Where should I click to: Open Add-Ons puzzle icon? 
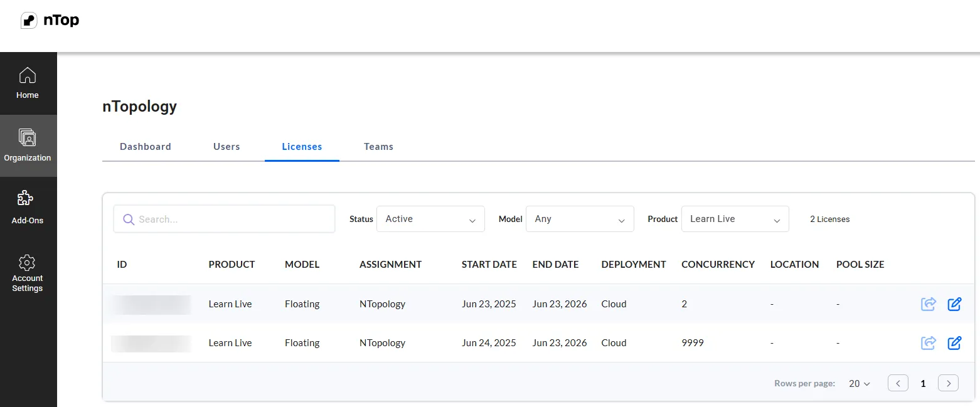[x=25, y=199]
